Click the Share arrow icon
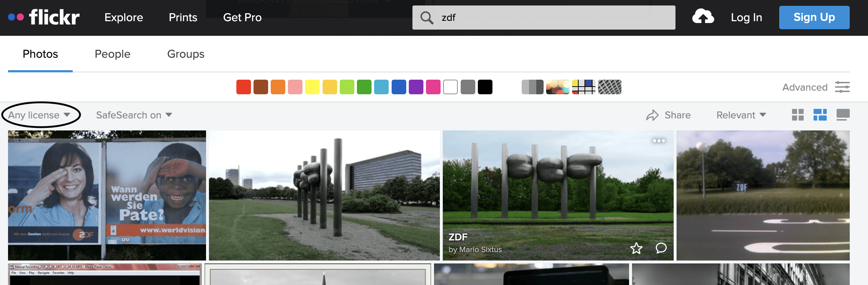 (652, 115)
